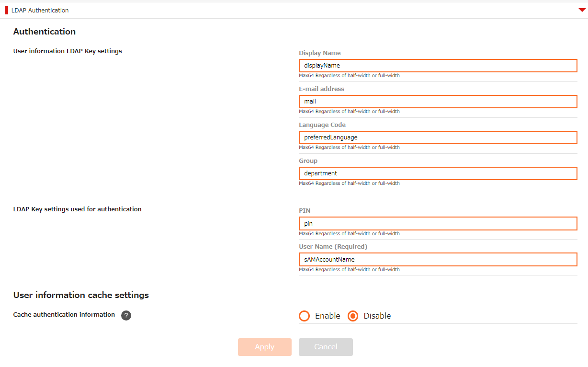Click into the E-mail address field
This screenshot has width=588, height=367.
(x=438, y=102)
